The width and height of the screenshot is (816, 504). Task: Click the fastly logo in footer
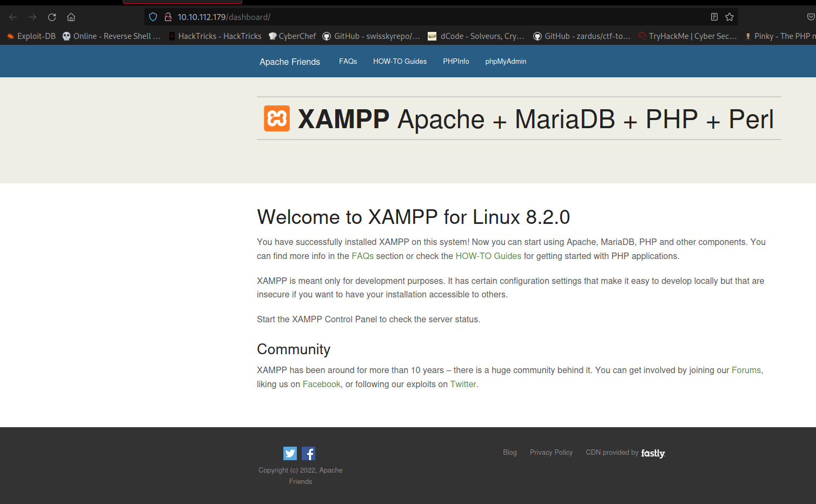click(653, 453)
